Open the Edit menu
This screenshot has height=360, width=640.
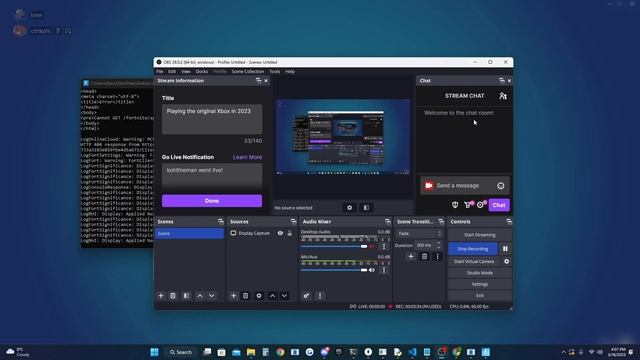click(172, 71)
